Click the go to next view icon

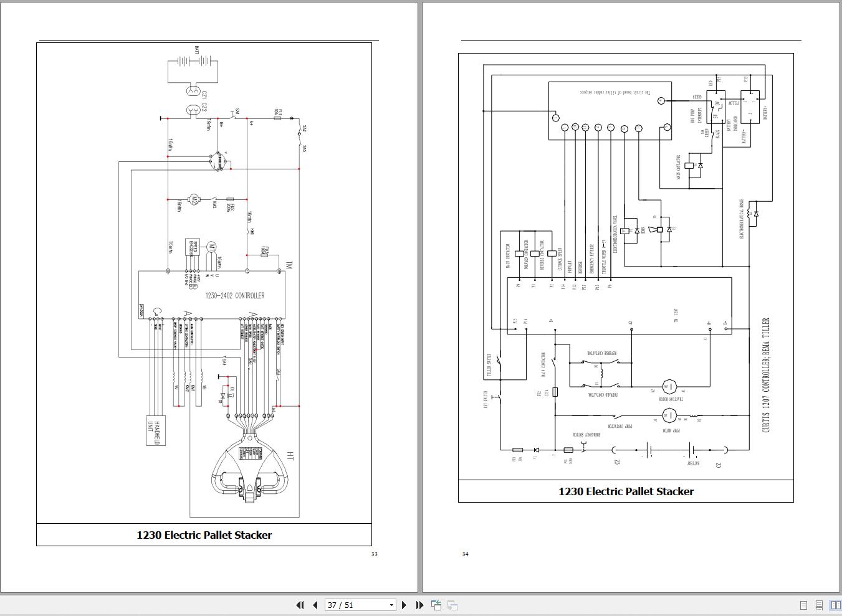pyautogui.click(x=452, y=605)
